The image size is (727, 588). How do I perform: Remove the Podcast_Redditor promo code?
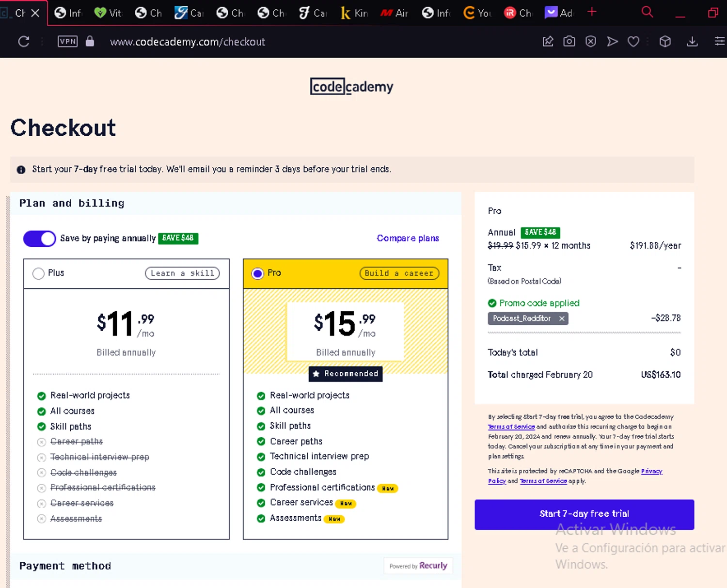tap(562, 318)
